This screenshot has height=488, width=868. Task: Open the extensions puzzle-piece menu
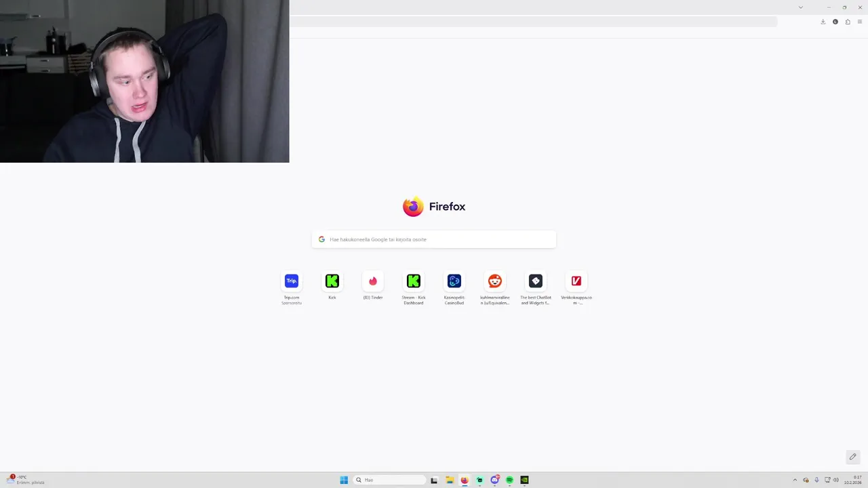(x=847, y=22)
